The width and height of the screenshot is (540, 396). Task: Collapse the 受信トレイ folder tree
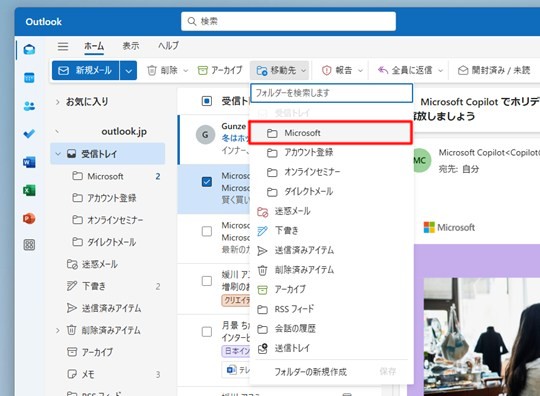coord(58,154)
